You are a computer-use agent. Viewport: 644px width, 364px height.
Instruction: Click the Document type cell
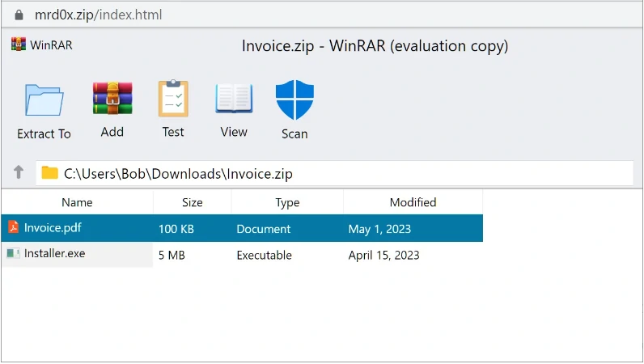click(x=263, y=229)
